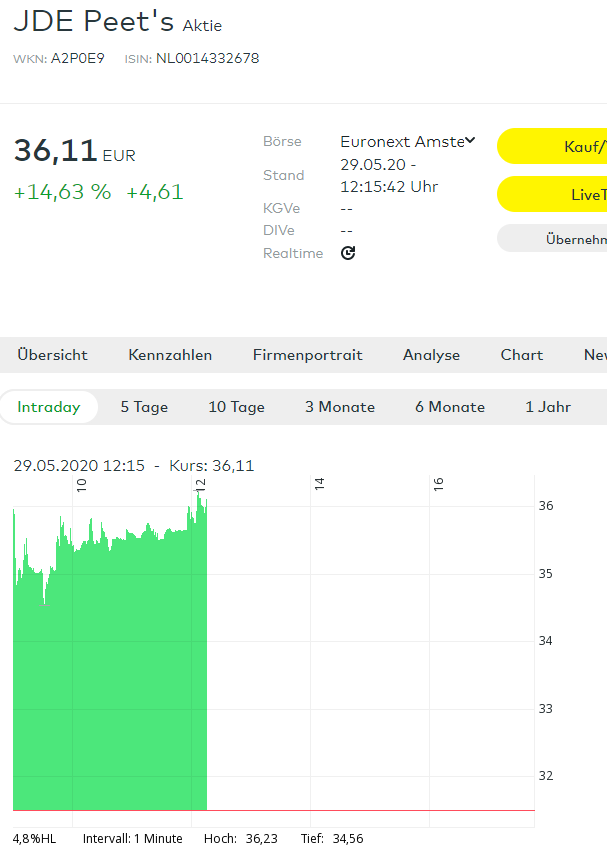Click the JDE Peet's heading
Screen dimensions: 607x851
point(93,22)
